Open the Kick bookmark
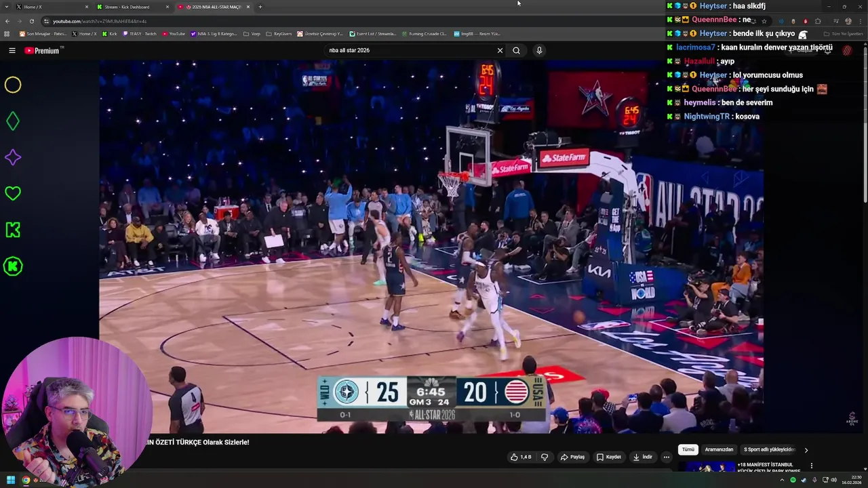This screenshot has width=868, height=488. [x=109, y=33]
